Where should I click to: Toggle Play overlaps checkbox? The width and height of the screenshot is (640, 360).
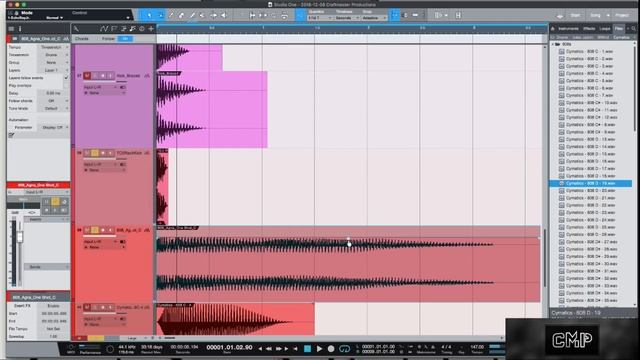click(x=66, y=85)
